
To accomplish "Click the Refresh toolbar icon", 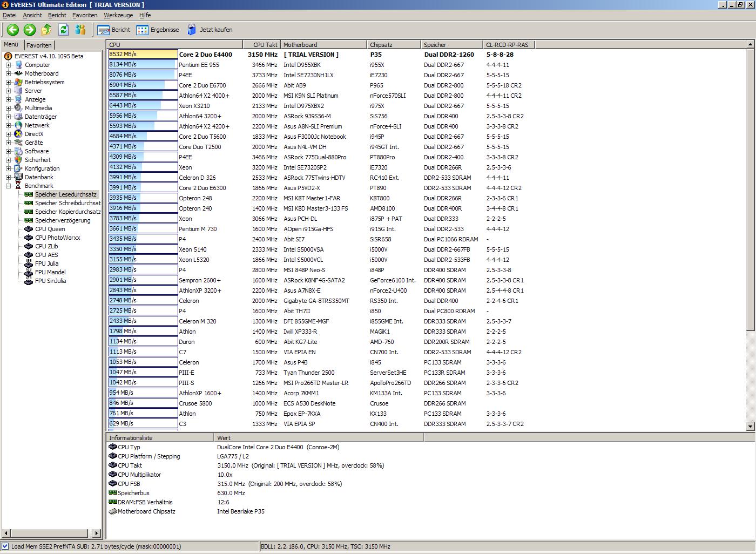I will tap(63, 30).
